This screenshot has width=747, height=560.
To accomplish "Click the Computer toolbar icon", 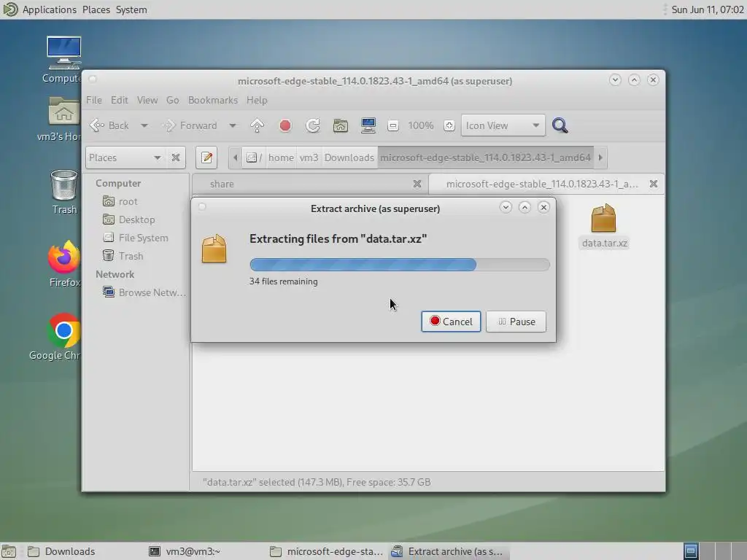I will click(368, 125).
